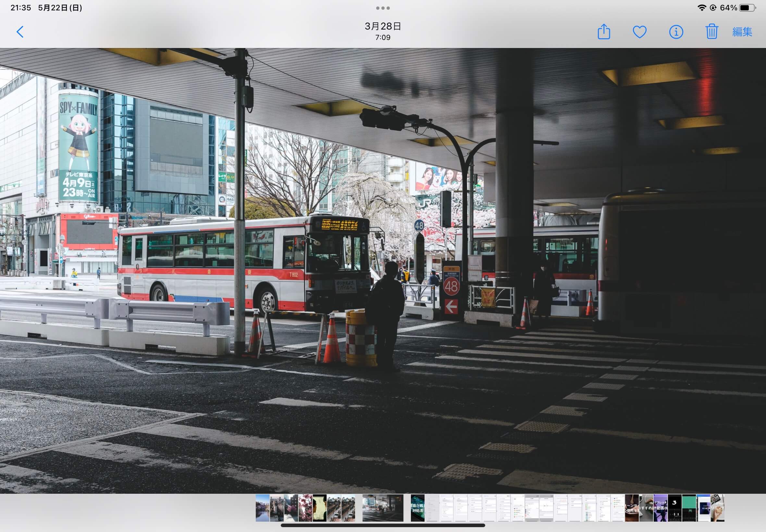This screenshot has height=532, width=766.
Task: Select the 対処法 phone screen thumbnail
Action: [x=417, y=508]
